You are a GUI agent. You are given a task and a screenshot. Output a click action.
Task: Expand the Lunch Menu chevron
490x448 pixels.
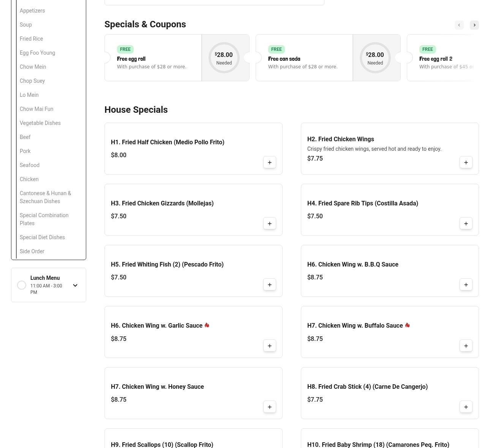(x=75, y=285)
